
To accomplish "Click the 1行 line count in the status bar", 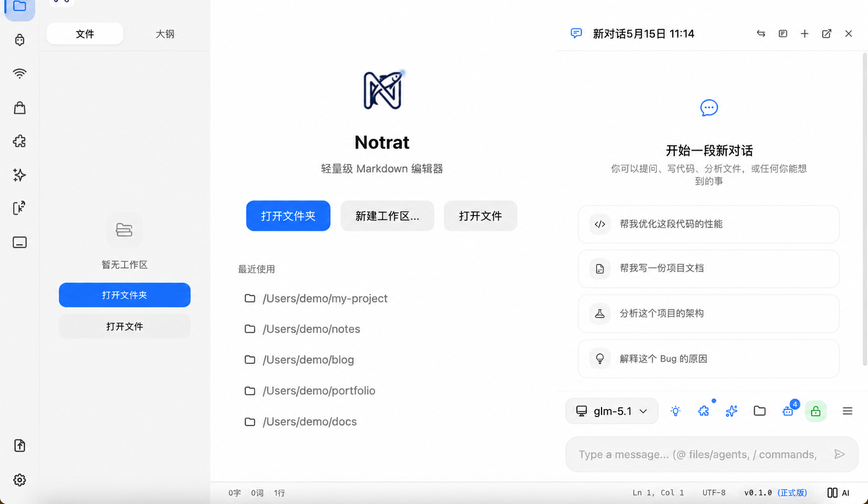I will coord(279,493).
